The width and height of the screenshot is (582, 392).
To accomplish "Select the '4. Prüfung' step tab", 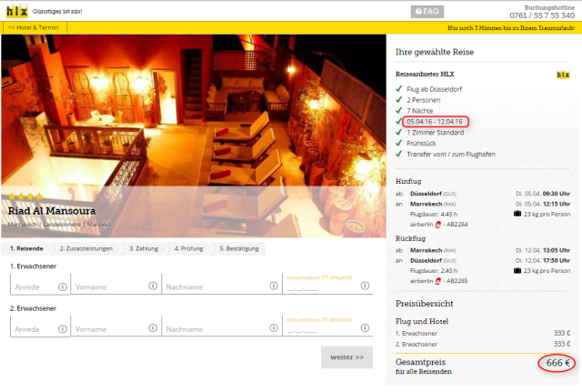I will (x=189, y=248).
